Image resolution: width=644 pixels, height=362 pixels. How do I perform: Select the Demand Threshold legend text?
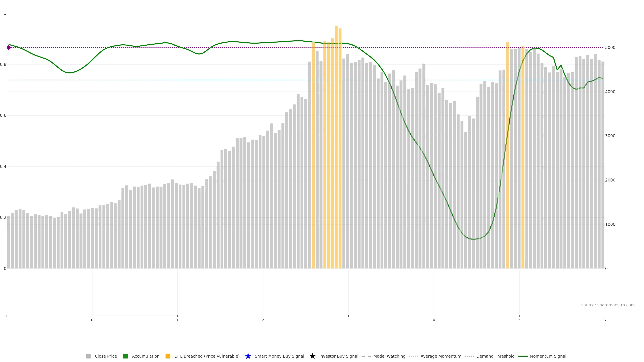point(495,356)
